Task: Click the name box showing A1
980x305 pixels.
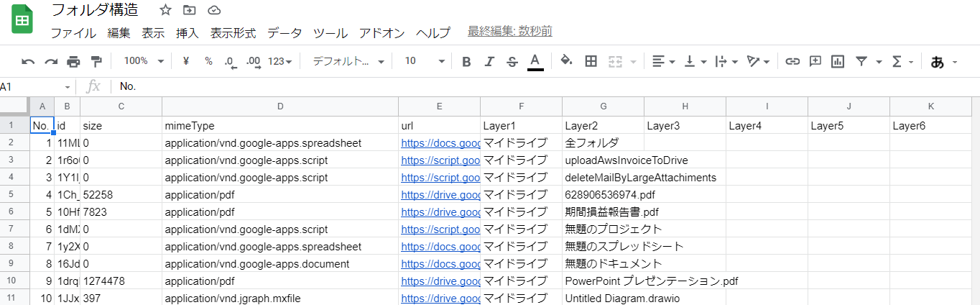Action: point(37,86)
